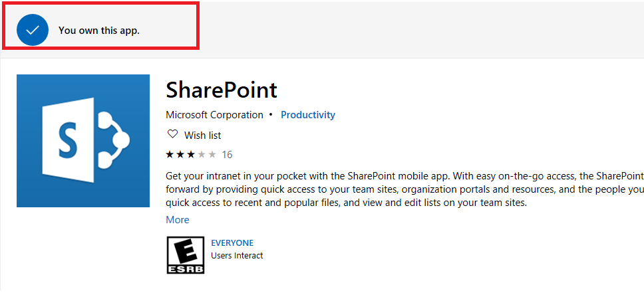
Task: Click the rating count 16
Action: point(227,155)
